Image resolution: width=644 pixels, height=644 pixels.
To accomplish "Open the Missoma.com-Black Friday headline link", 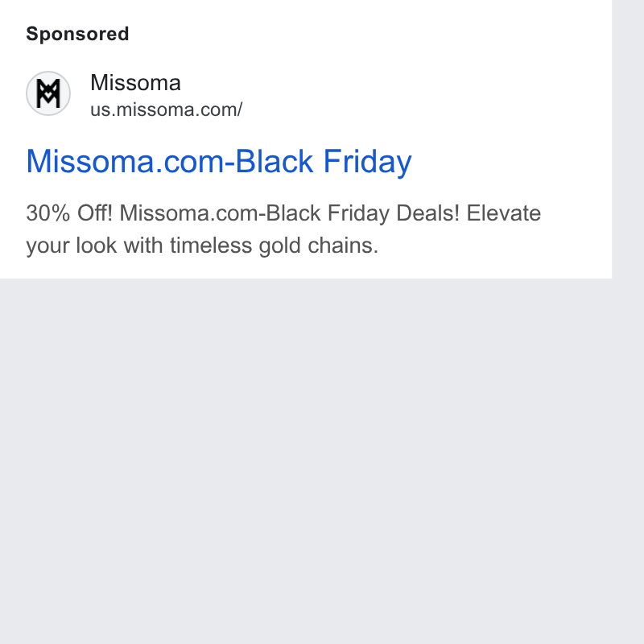I will coord(219,162).
